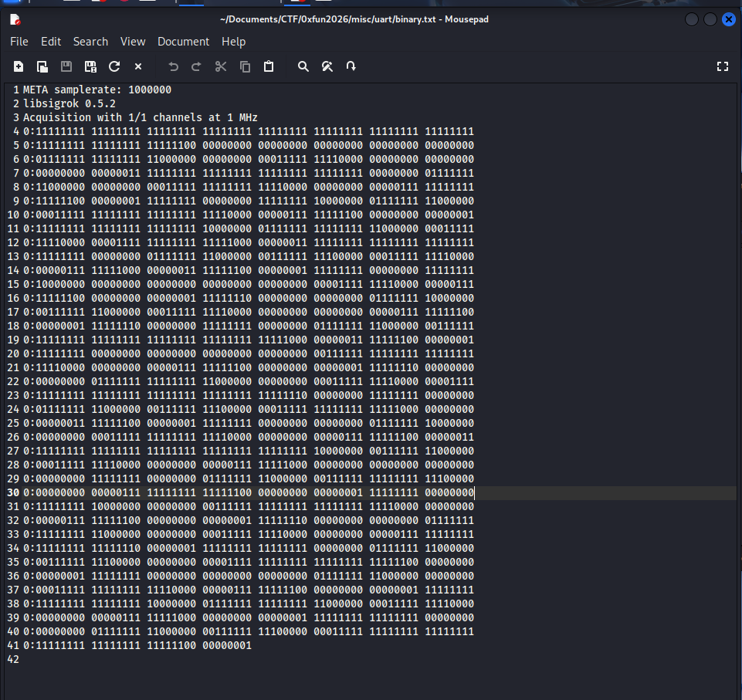Paste clipboard contents

click(x=269, y=66)
